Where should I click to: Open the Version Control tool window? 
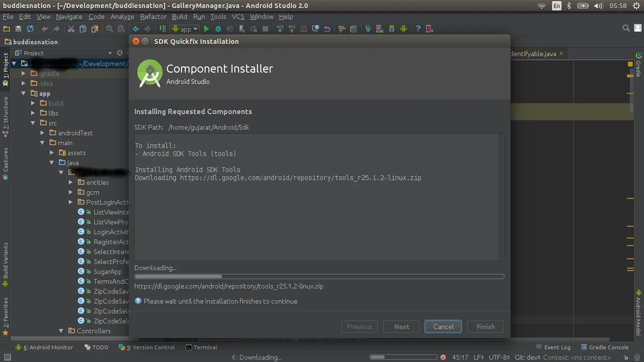tap(147, 347)
